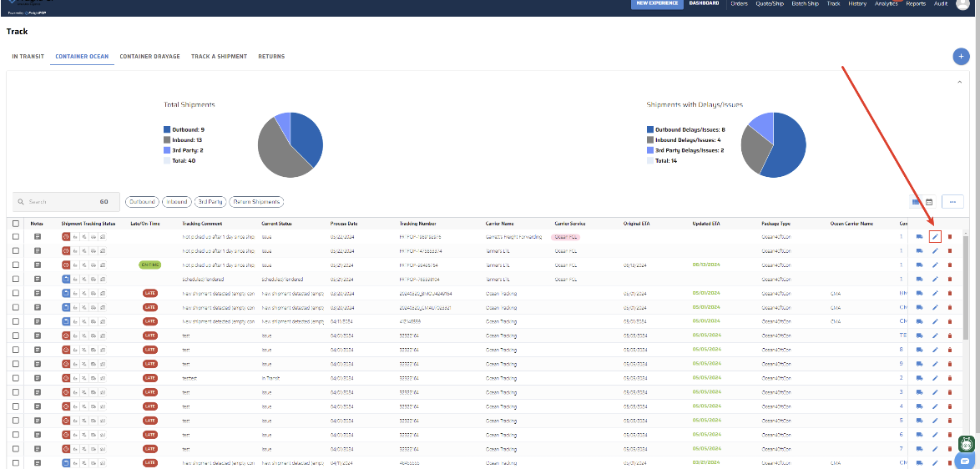
Task: Open the three-dots more options menu
Action: [x=952, y=202]
